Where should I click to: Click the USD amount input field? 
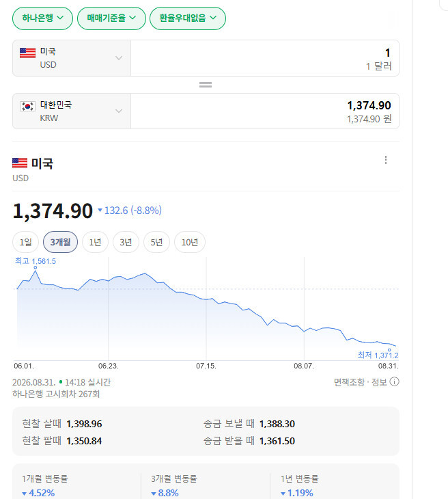tap(265, 58)
